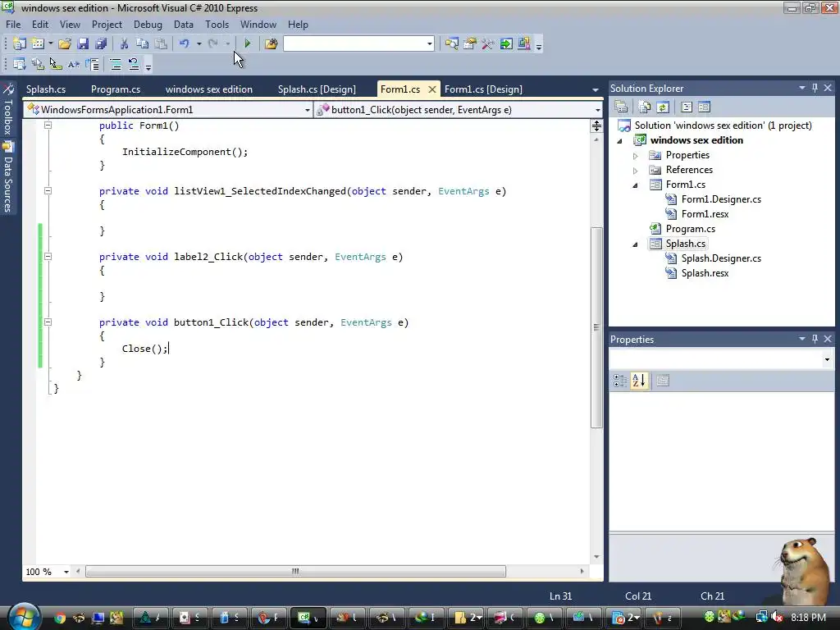840x630 pixels.
Task: Collapse listView1_SelectedIndexChanged code block
Action: (48, 190)
